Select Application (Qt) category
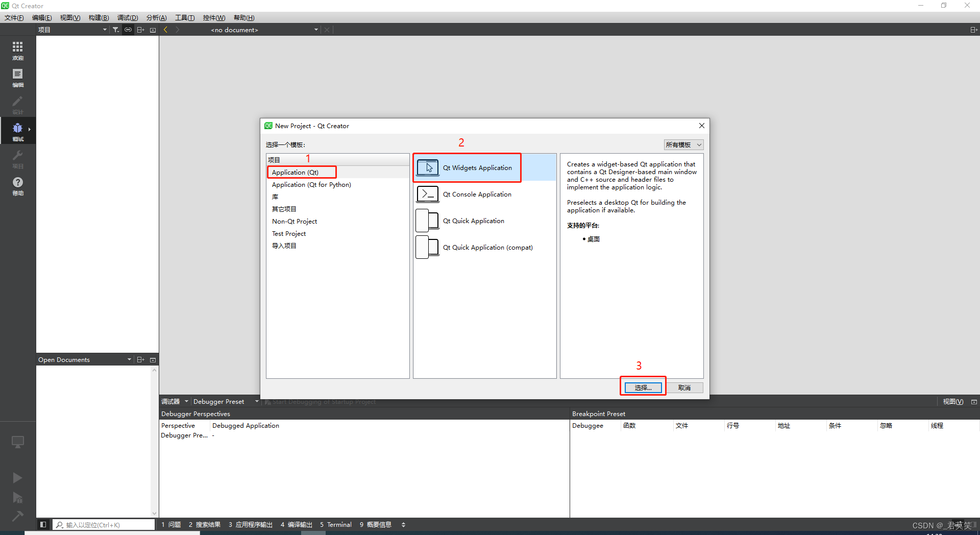 tap(337, 172)
